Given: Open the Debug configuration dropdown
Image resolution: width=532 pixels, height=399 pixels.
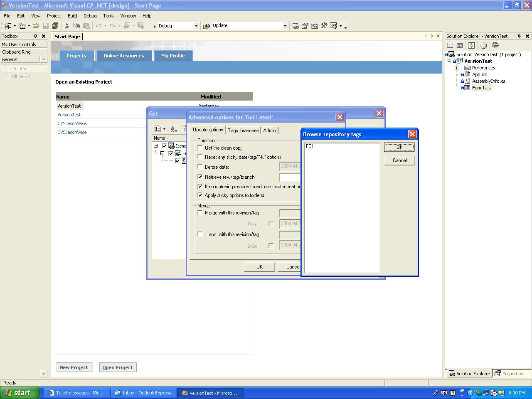Looking at the screenshot, I should pos(196,26).
